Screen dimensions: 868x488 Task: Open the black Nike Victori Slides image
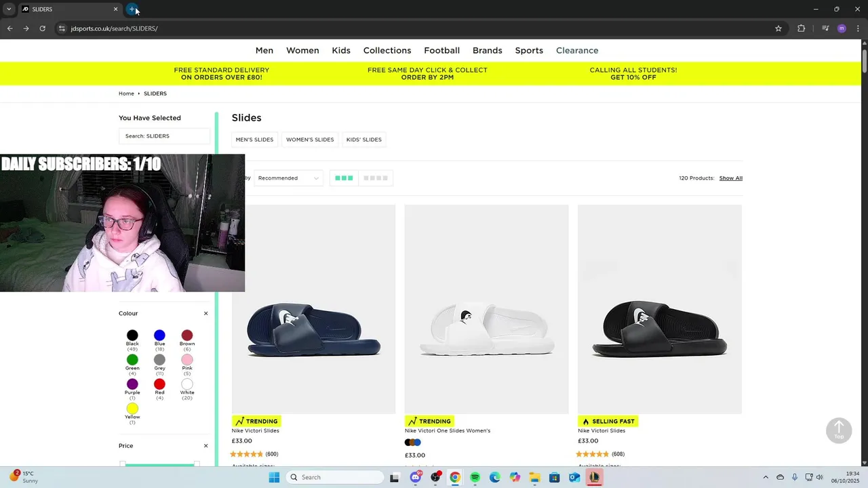[x=660, y=309]
